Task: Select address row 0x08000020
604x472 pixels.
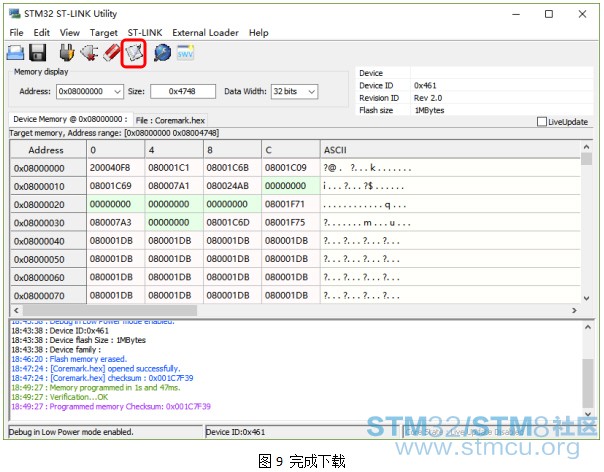Action: pyautogui.click(x=48, y=205)
